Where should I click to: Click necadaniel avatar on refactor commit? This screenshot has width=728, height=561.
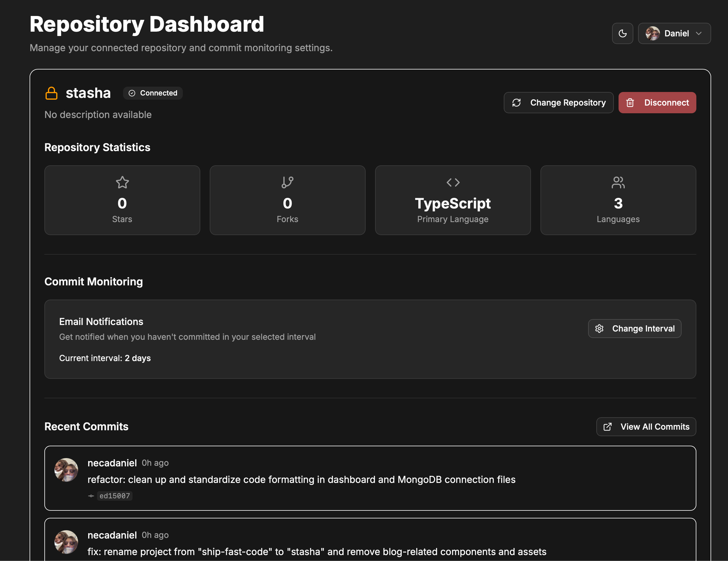(x=66, y=470)
